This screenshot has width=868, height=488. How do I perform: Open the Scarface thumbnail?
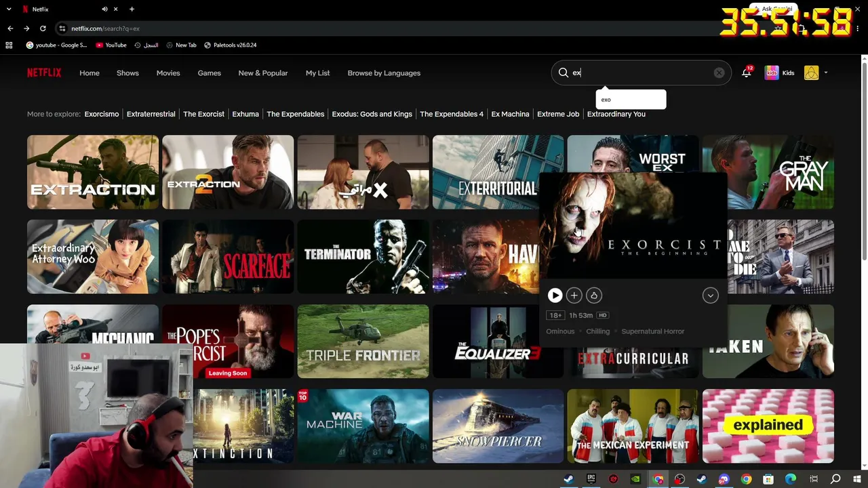tap(228, 257)
